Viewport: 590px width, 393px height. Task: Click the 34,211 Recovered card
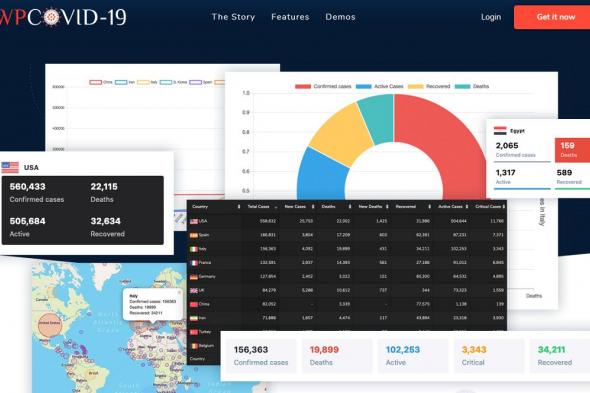coord(560,356)
